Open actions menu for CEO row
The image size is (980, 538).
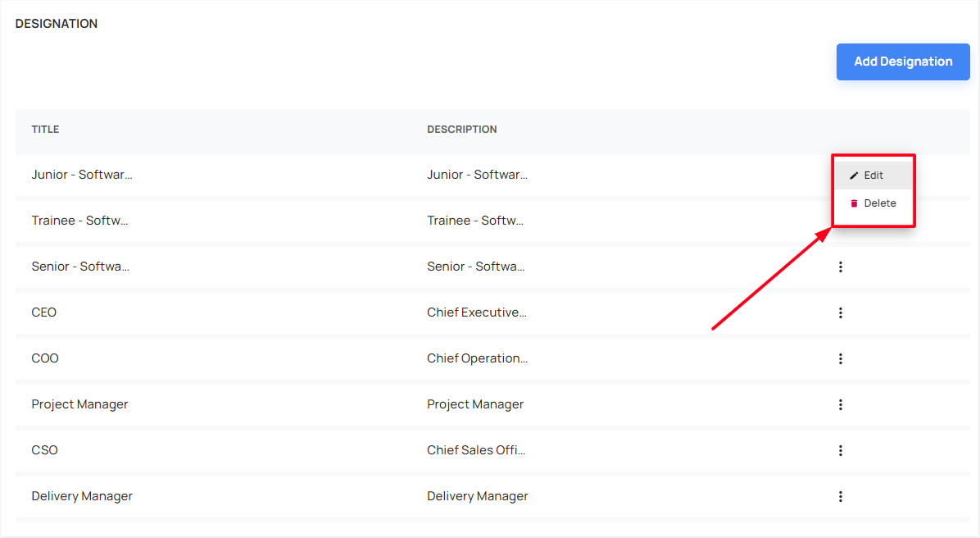(841, 312)
